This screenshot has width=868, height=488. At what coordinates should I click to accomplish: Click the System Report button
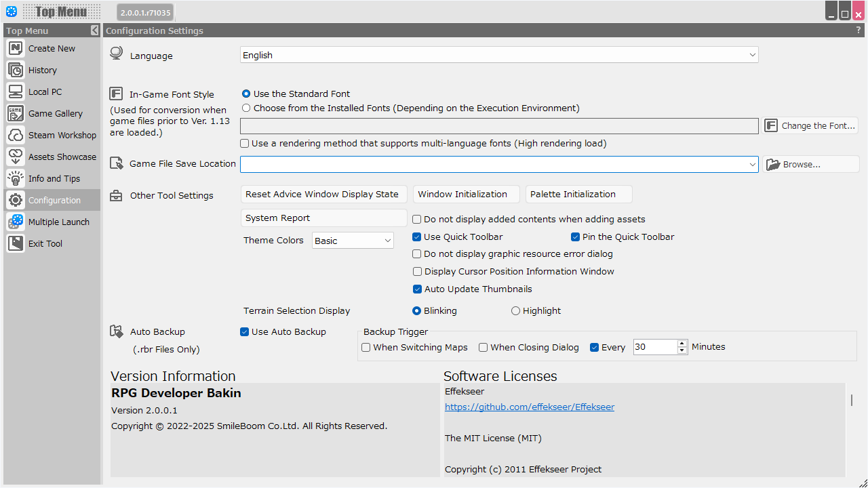(x=323, y=218)
